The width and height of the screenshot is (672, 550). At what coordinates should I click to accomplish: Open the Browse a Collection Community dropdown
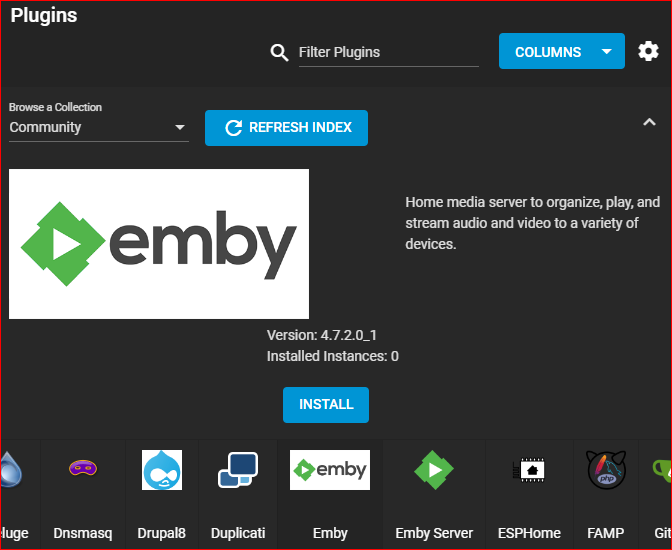pos(99,127)
